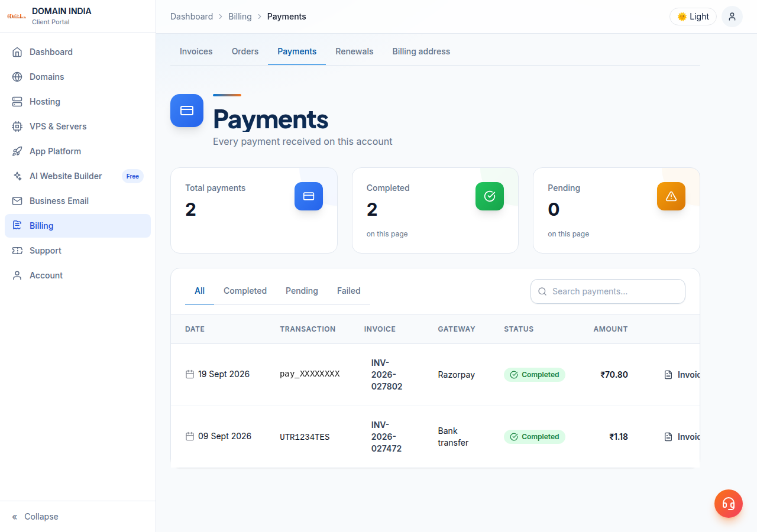Image resolution: width=757 pixels, height=532 pixels.
Task: Click transaction ID UTR1234TES
Action: point(305,437)
